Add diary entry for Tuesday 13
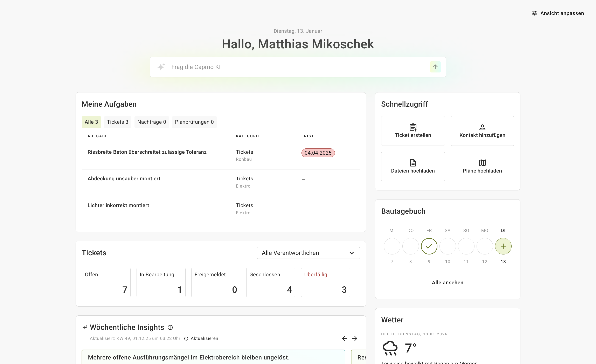The height and width of the screenshot is (364, 596). [503, 246]
